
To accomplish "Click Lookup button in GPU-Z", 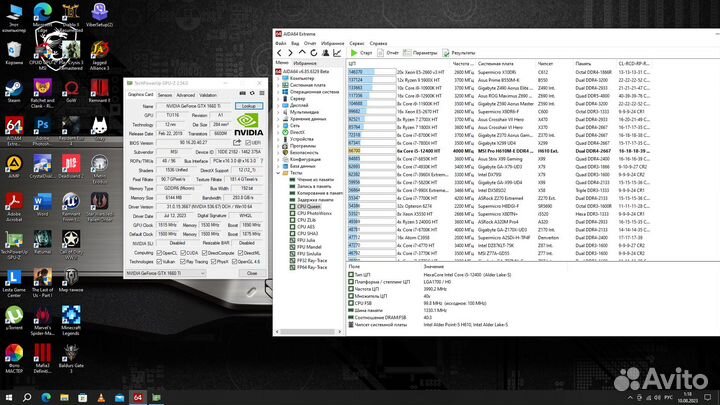I will click(x=248, y=106).
